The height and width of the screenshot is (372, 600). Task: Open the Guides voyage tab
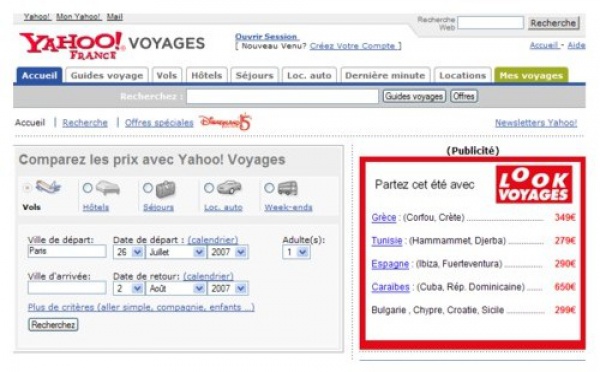coord(107,75)
